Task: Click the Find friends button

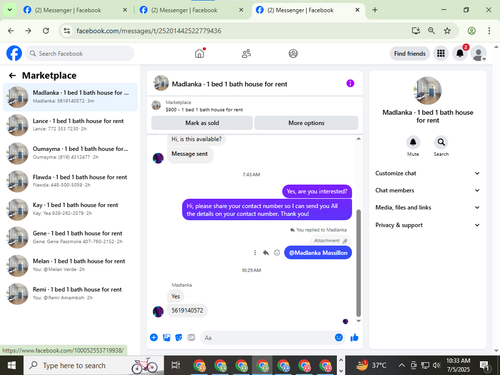Action: click(410, 53)
